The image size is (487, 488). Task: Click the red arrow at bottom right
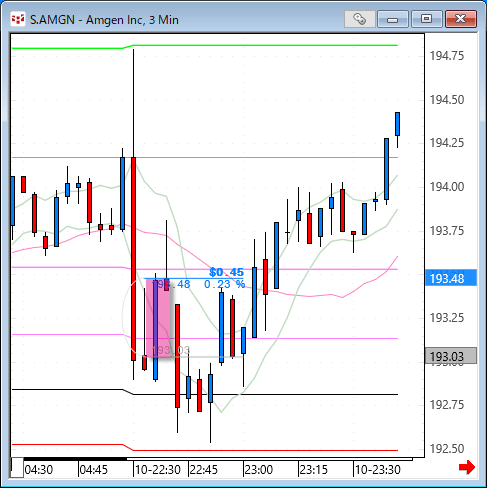tap(467, 467)
